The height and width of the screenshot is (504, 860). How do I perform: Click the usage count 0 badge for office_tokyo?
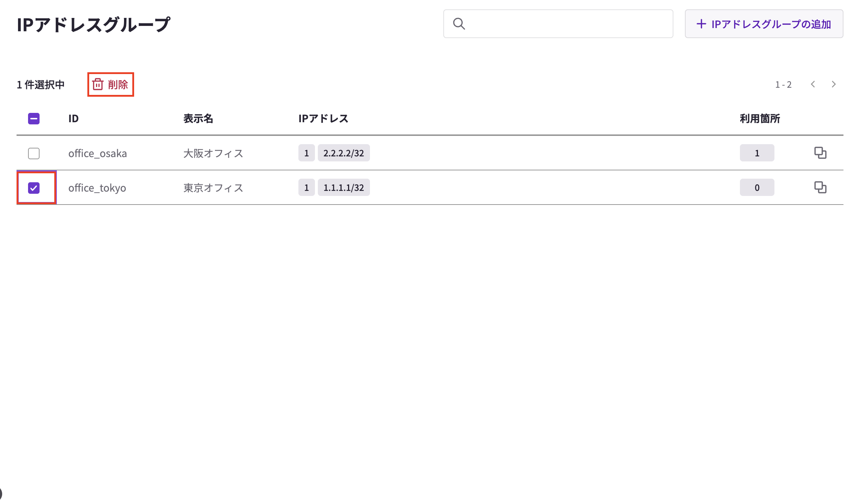(757, 187)
